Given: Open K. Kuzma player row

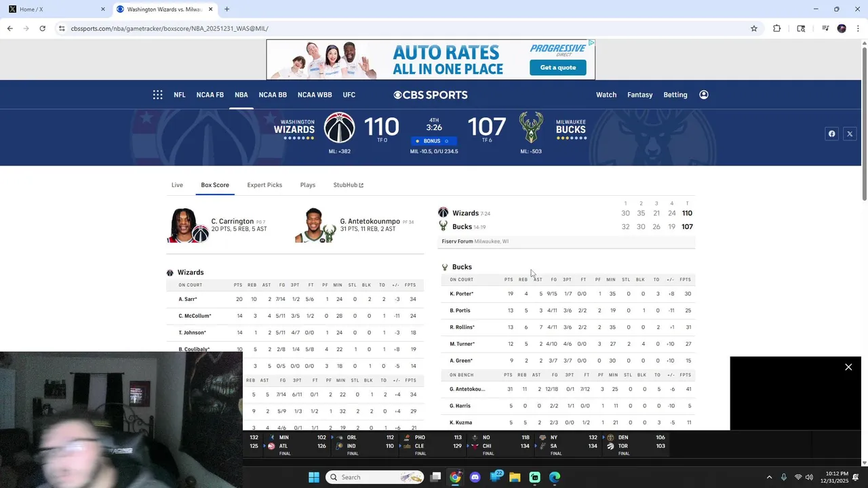Looking at the screenshot, I should 566,422.
